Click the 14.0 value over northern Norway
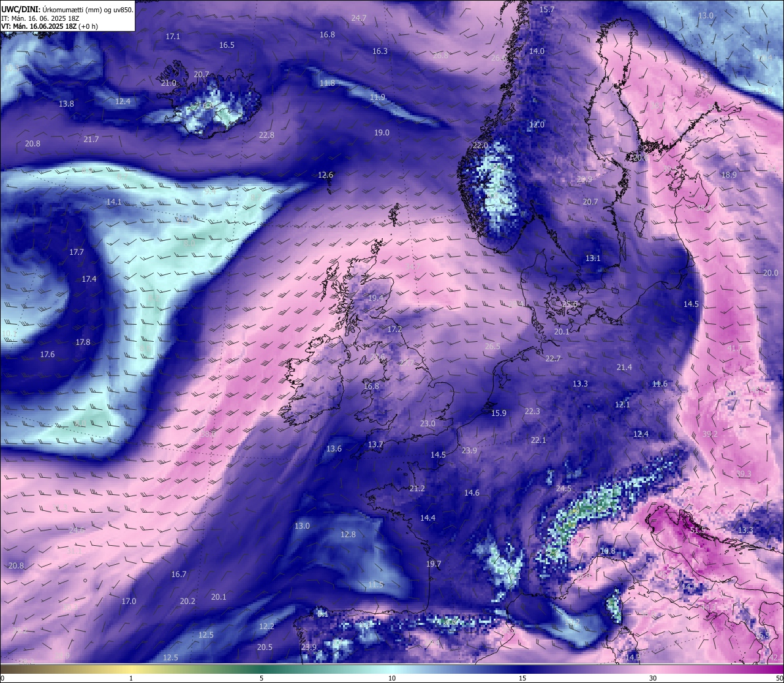 pyautogui.click(x=537, y=51)
